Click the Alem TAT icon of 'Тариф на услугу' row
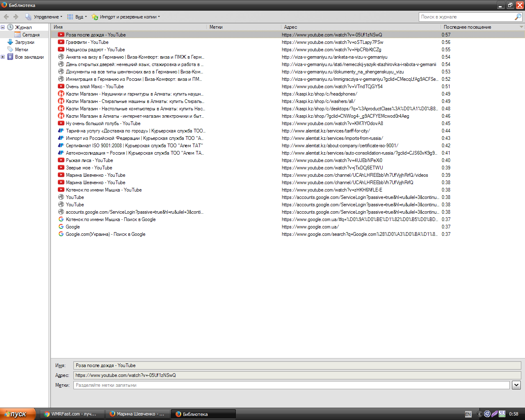525x420 pixels. pos(61,131)
